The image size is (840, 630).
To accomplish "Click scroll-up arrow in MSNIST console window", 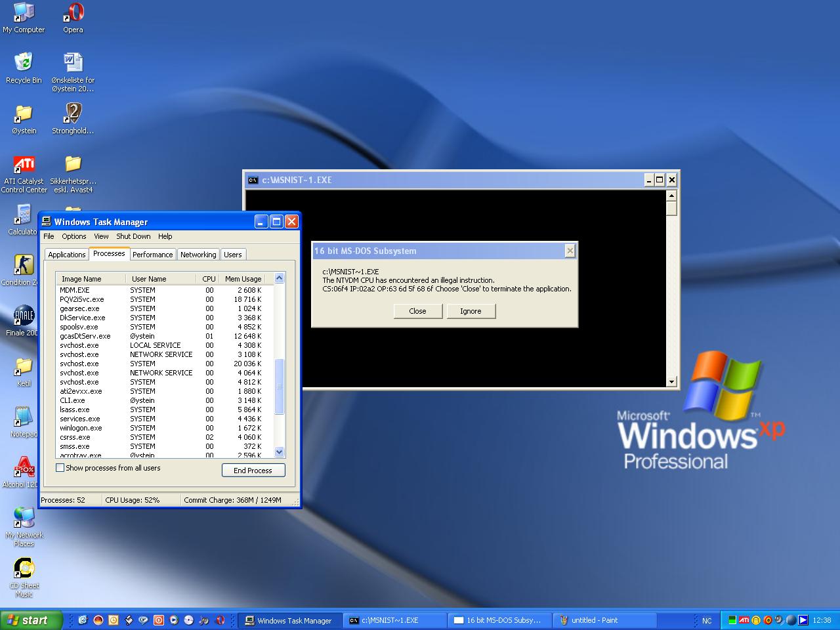I will (671, 196).
